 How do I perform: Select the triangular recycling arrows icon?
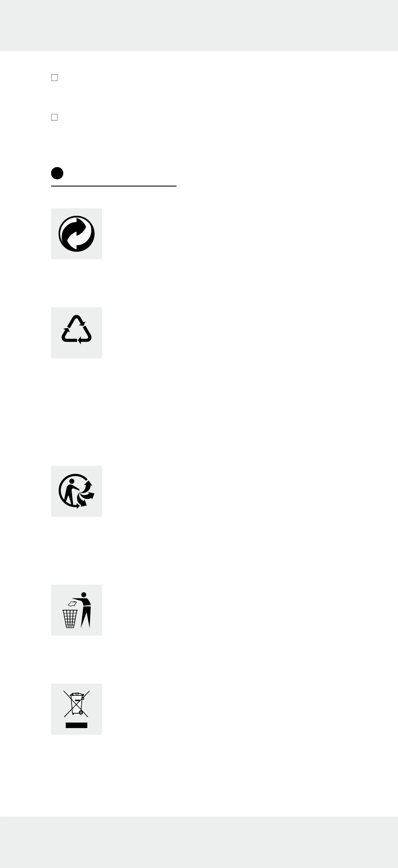[x=77, y=330]
